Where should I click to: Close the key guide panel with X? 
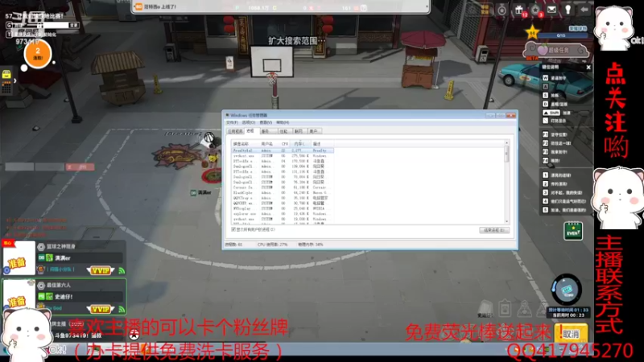[x=588, y=68]
